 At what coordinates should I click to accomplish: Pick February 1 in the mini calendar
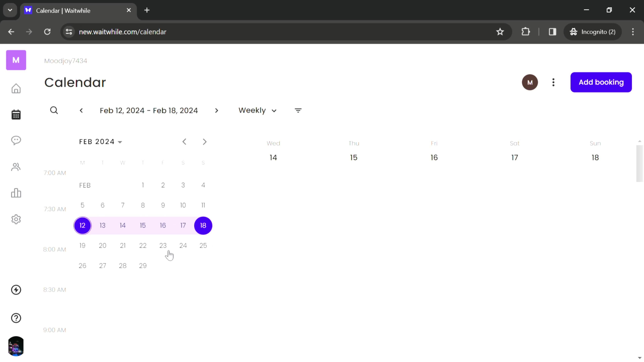coord(143,185)
